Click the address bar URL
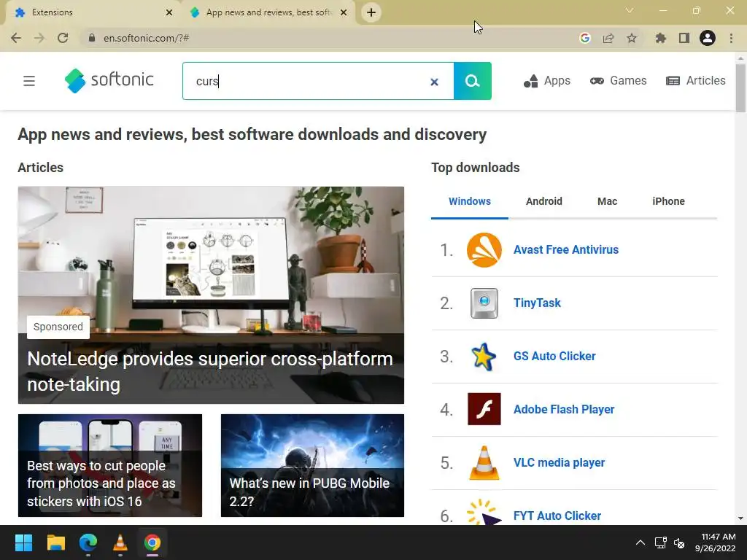Image resolution: width=747 pixels, height=560 pixels. click(146, 38)
